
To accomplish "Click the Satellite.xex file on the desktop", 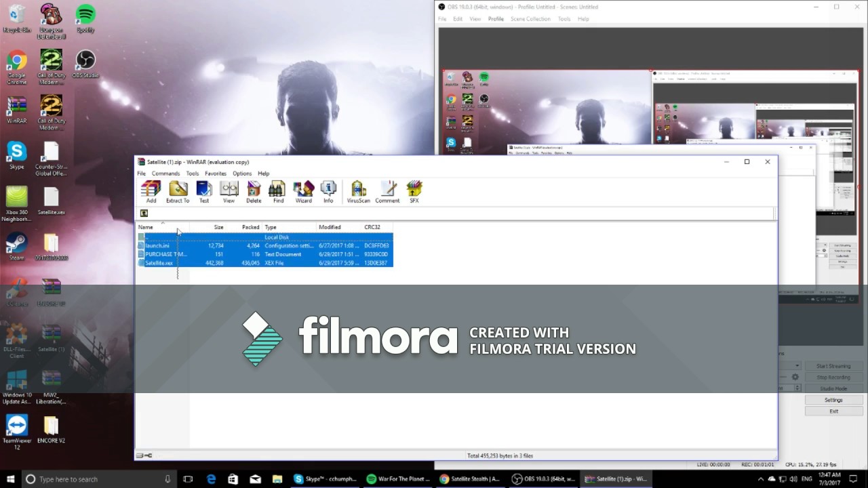I will point(51,201).
